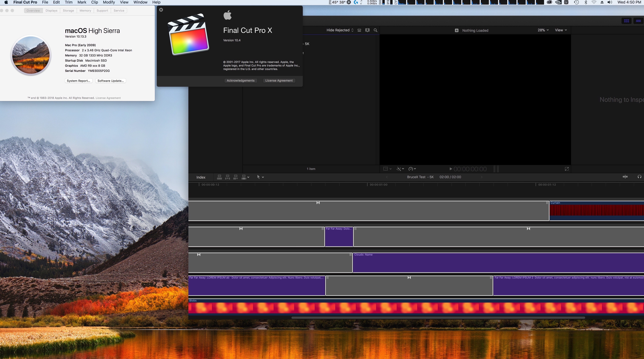Screen dimensions: 644x359
Task: Toggle video skimming in timeline
Action: click(x=625, y=177)
